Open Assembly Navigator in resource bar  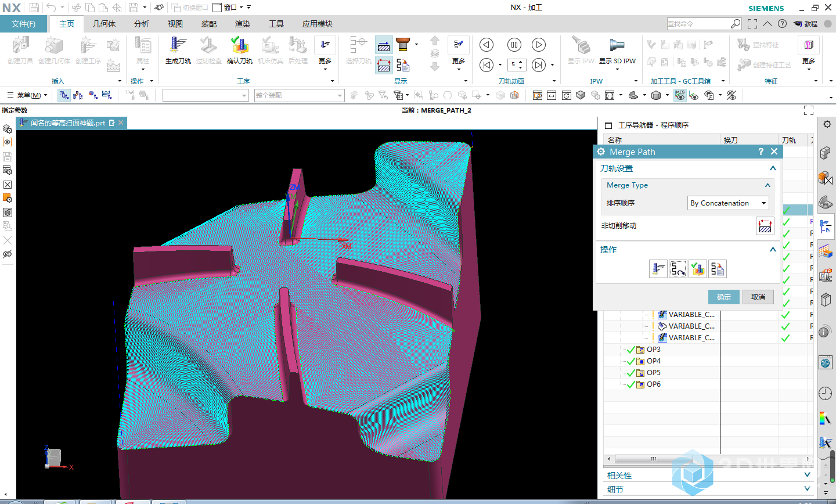[826, 153]
